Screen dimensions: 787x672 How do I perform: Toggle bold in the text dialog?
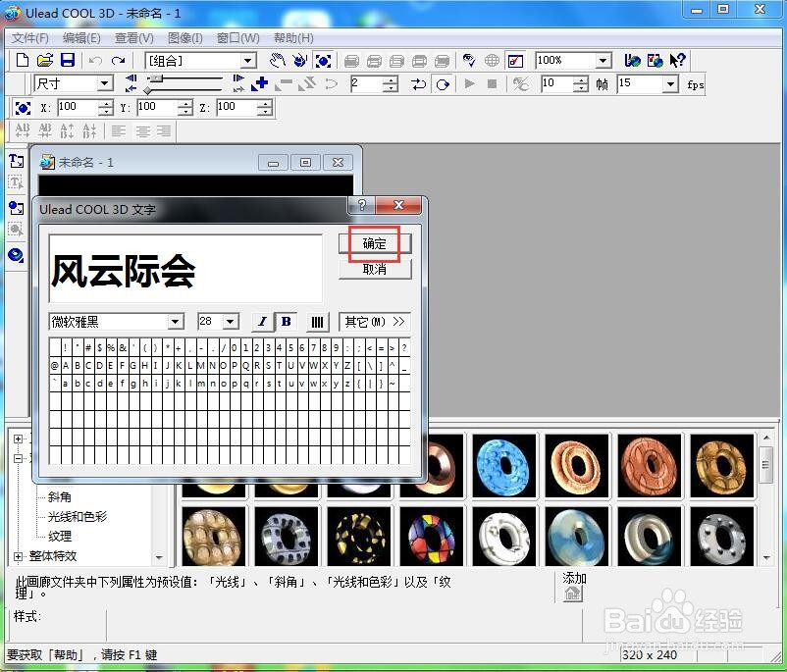point(287,322)
